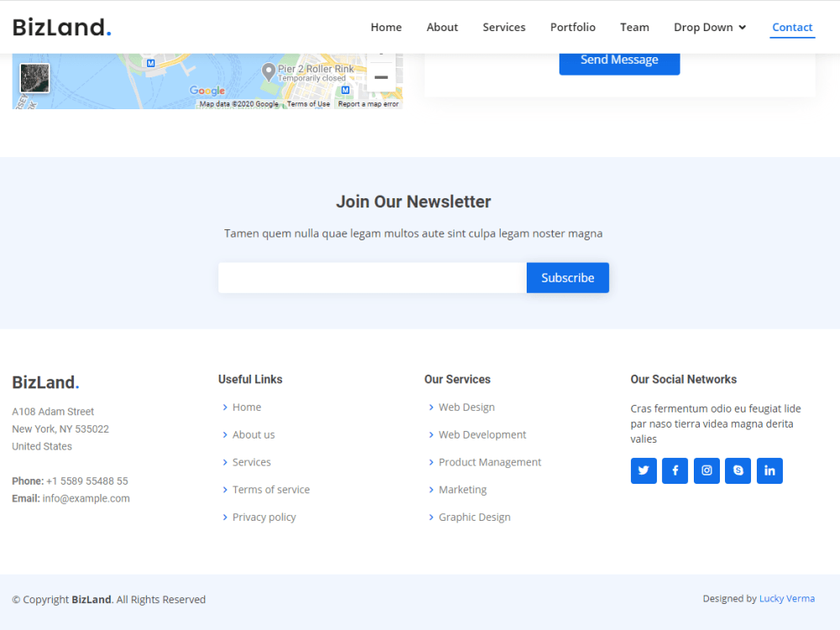Click the info@example.com email text
The width and height of the screenshot is (840, 630).
(86, 498)
